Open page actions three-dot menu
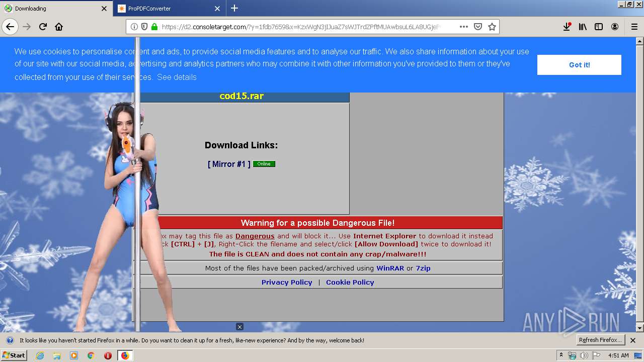Viewport: 644px width, 362px height. coord(464,27)
